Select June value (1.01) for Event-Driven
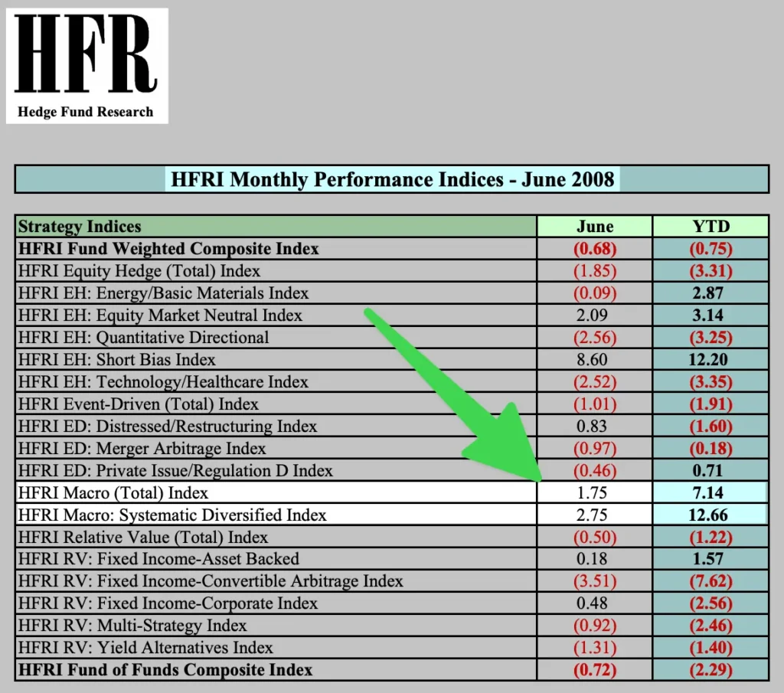This screenshot has height=693, width=784. pyautogui.click(x=595, y=404)
